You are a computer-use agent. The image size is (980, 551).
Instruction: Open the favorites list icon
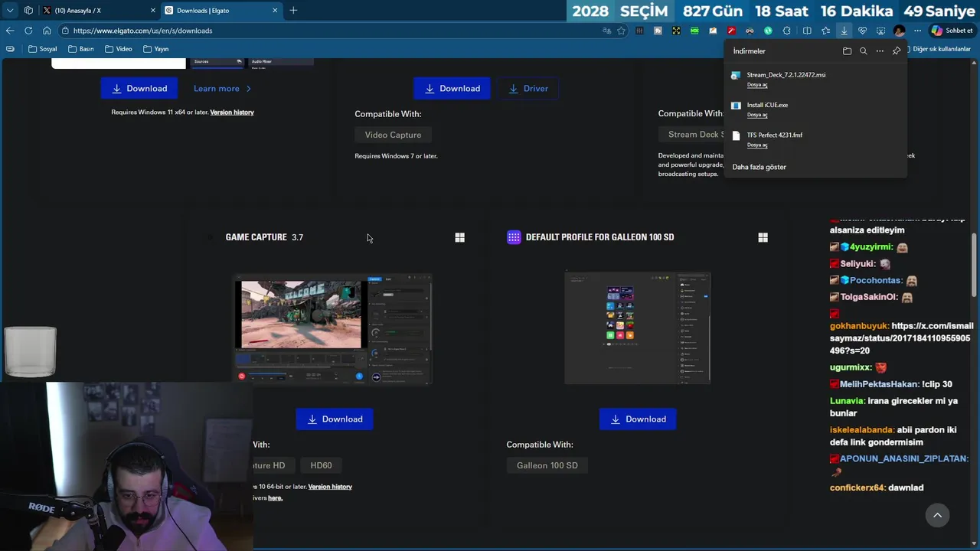click(825, 31)
